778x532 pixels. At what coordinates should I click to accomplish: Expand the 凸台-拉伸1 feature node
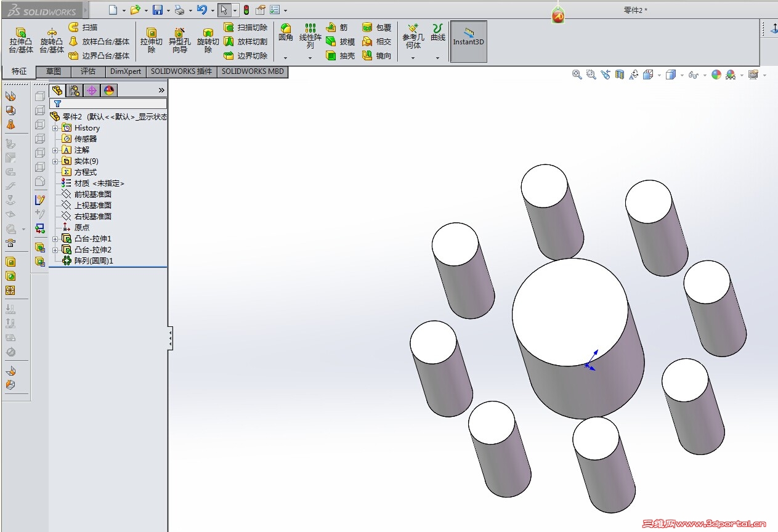(55, 239)
